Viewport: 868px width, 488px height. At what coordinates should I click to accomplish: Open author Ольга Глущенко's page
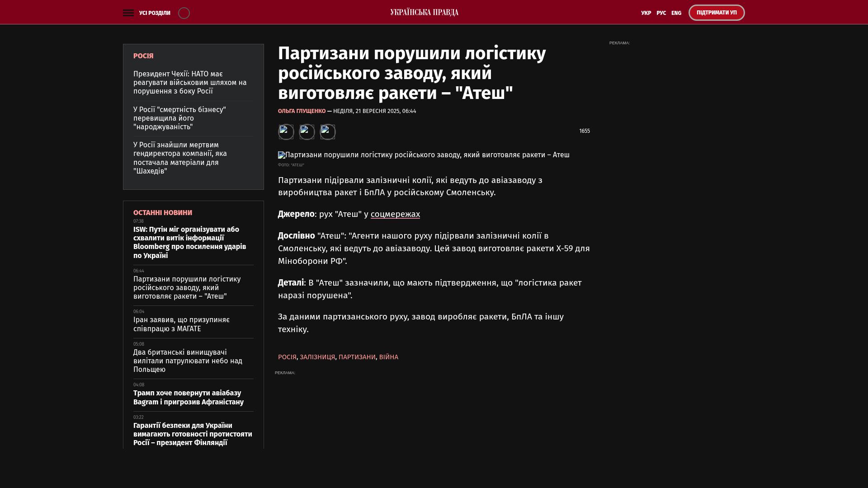302,111
